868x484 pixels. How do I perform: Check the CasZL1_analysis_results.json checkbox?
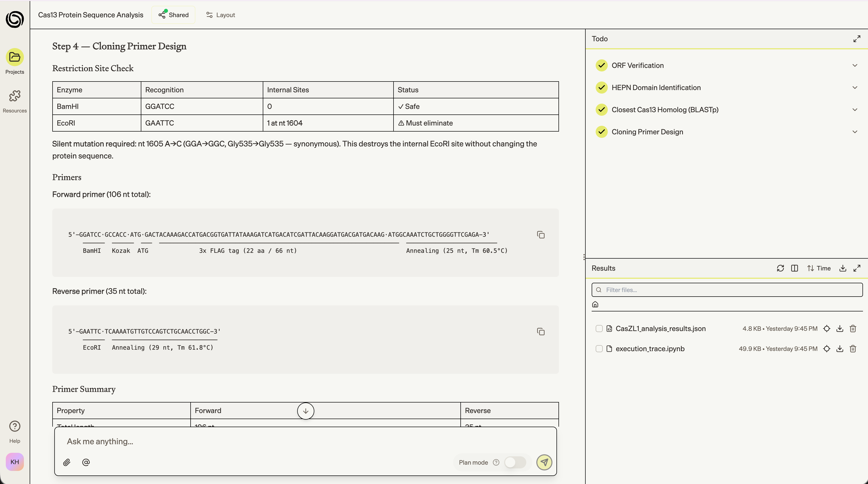[x=599, y=329]
